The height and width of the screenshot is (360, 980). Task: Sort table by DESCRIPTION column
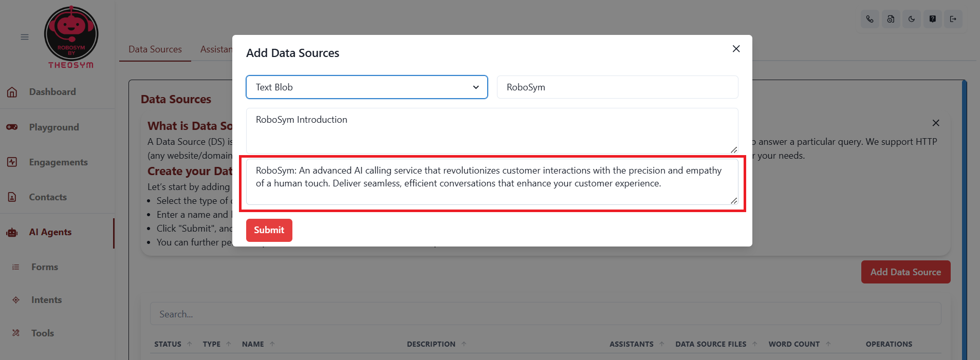tap(437, 344)
